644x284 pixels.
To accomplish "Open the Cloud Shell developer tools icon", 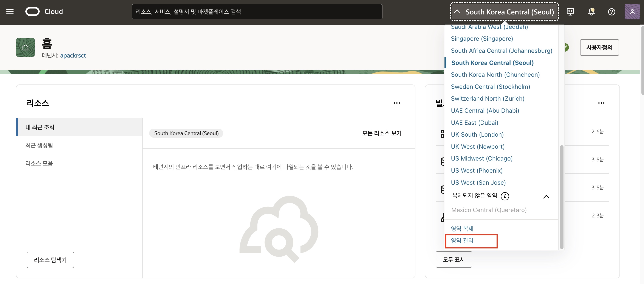I will 570,11.
